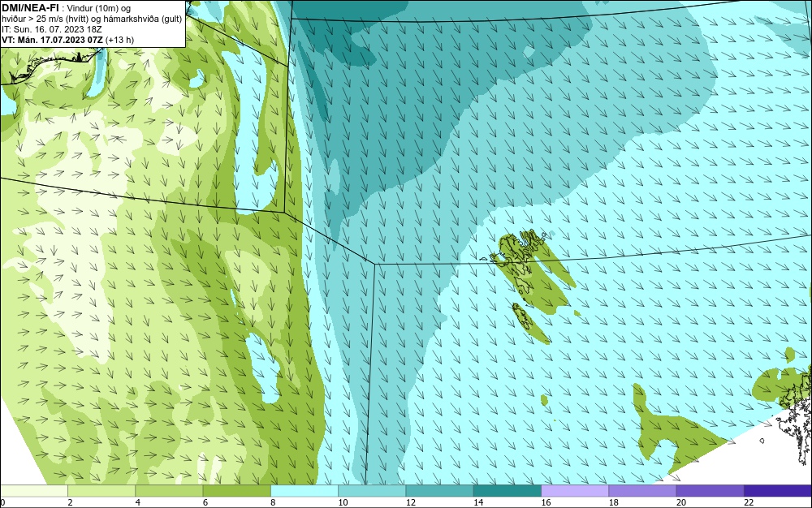The image size is (812, 508).
Task: Click the legend label '22'
Action: click(749, 502)
